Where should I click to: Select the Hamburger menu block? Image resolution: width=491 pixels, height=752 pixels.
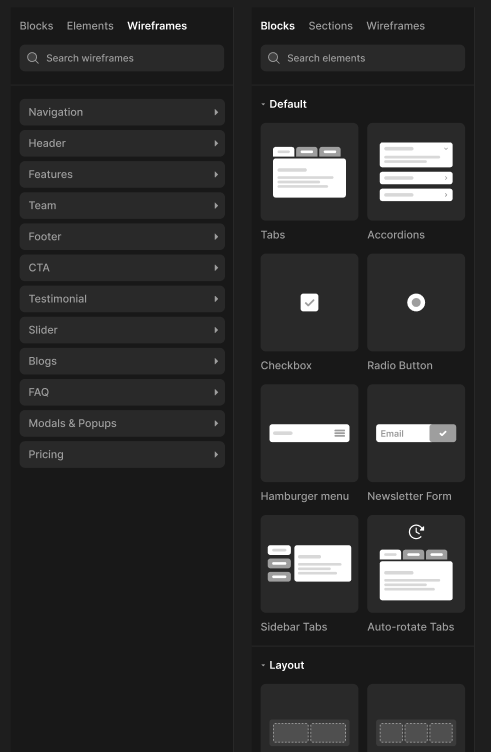tap(309, 433)
